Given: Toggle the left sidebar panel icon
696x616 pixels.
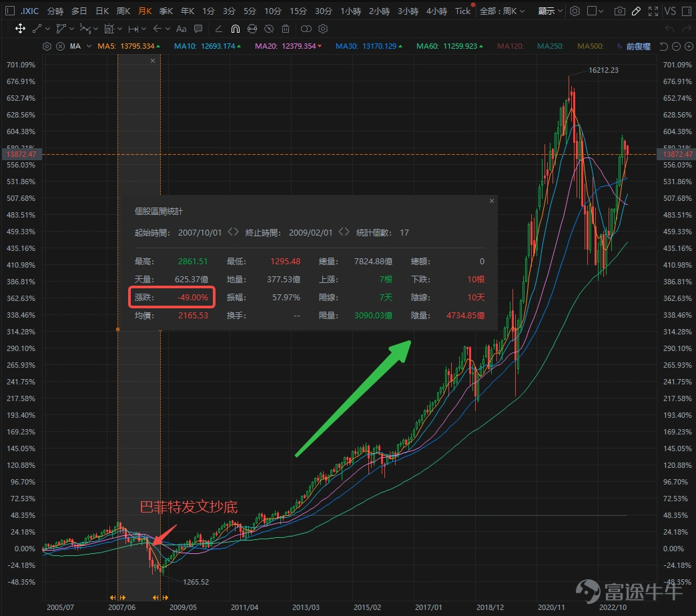Looking at the screenshot, I should click(10, 11).
